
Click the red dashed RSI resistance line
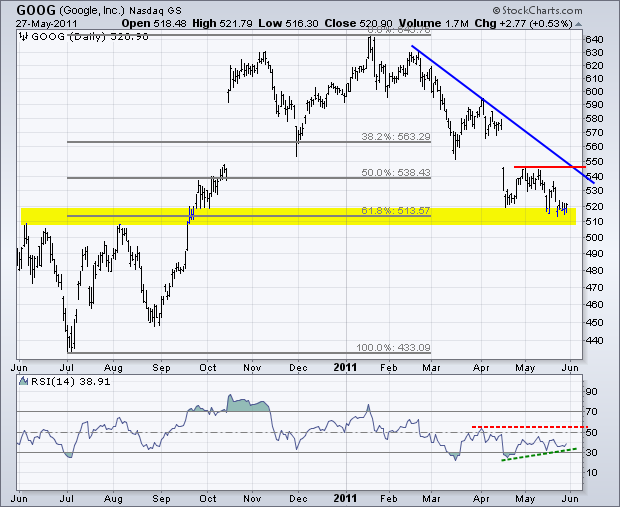tap(530, 427)
